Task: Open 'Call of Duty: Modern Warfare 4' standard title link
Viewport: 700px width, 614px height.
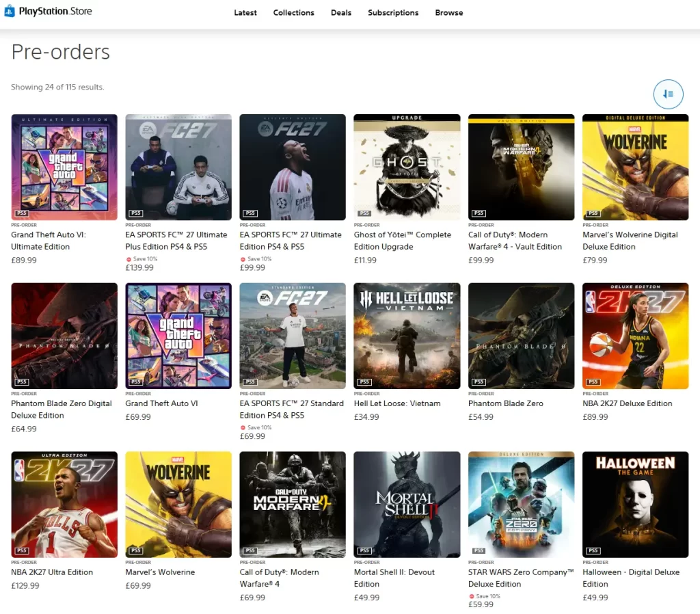Action: pos(279,578)
